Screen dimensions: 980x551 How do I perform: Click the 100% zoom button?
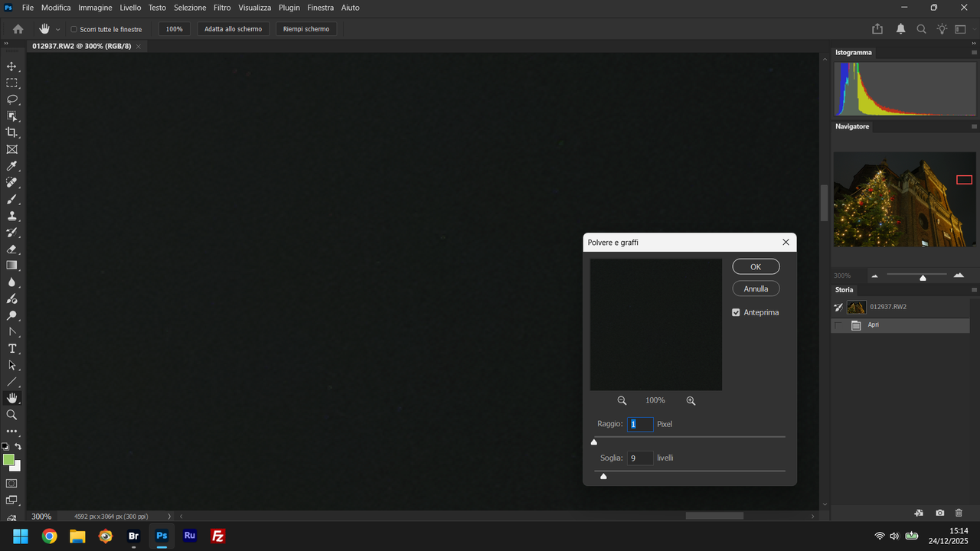(x=175, y=29)
